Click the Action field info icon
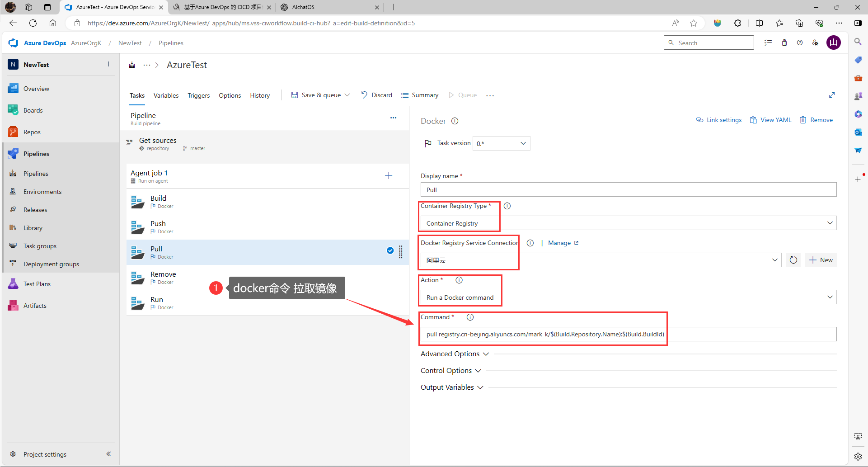Viewport: 868px width, 467px height. click(459, 280)
